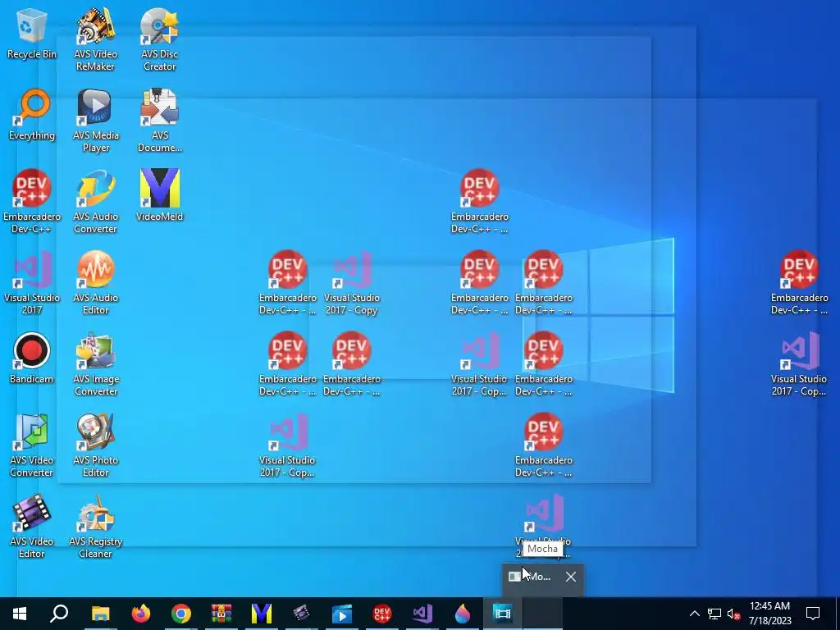
Task: Open the AVS Audio Editor shortcut
Action: pyautogui.click(x=95, y=283)
